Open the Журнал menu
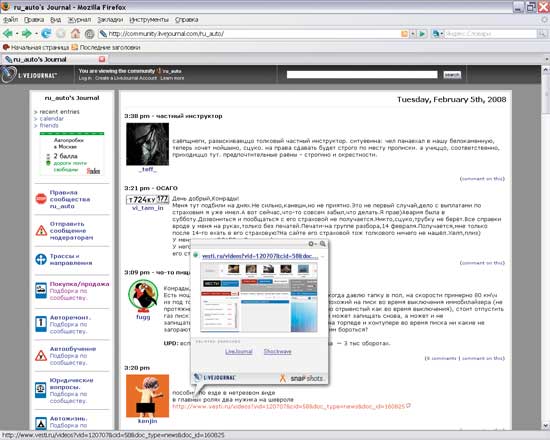The height and width of the screenshot is (440, 550). tap(79, 20)
